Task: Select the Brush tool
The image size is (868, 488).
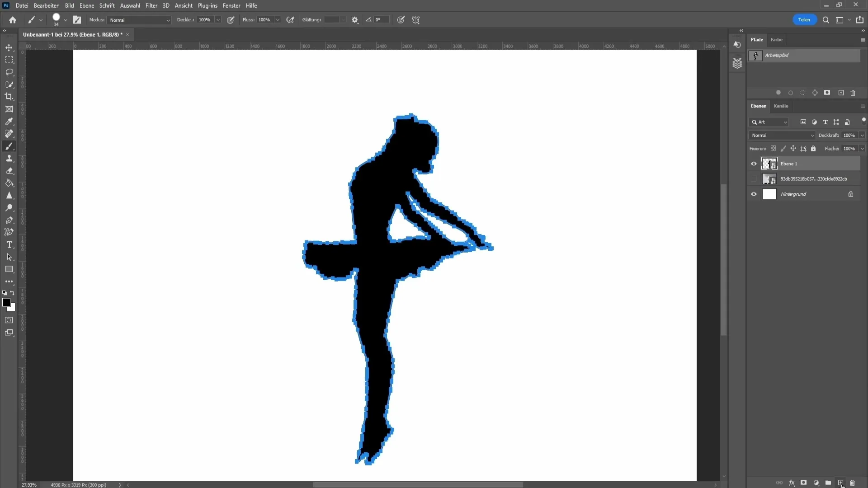Action: (x=9, y=146)
